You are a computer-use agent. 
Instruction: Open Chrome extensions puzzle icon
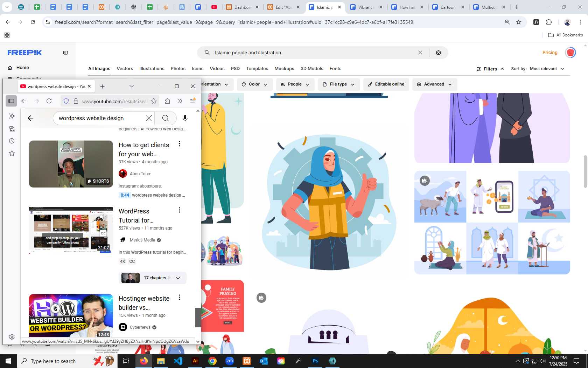549,22
